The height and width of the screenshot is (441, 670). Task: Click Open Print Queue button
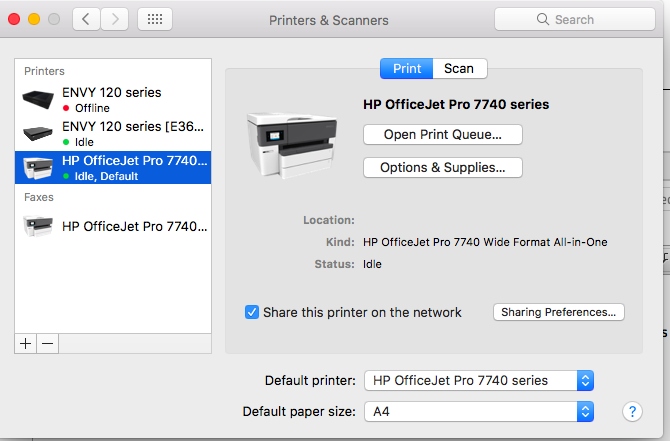click(x=442, y=134)
